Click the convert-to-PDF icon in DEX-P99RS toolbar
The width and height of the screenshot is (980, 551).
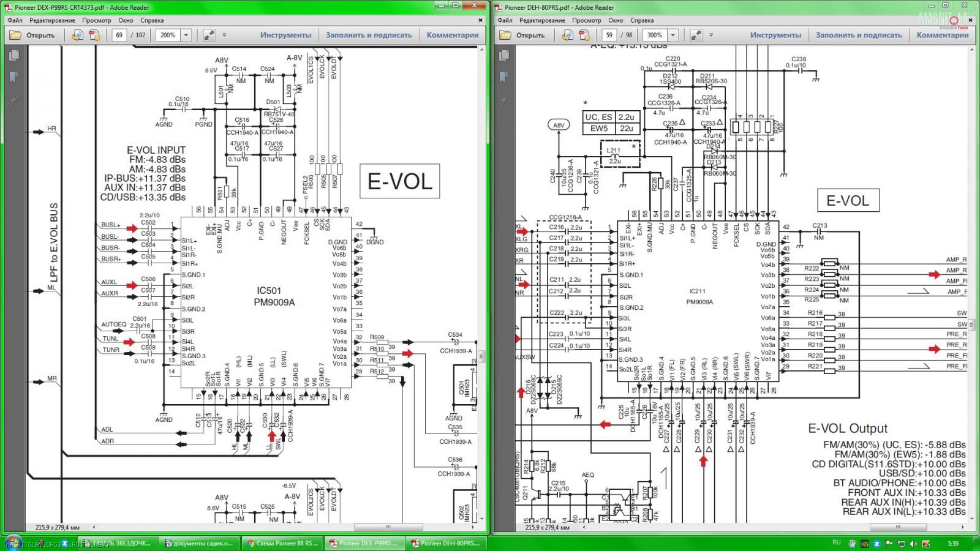click(x=77, y=36)
